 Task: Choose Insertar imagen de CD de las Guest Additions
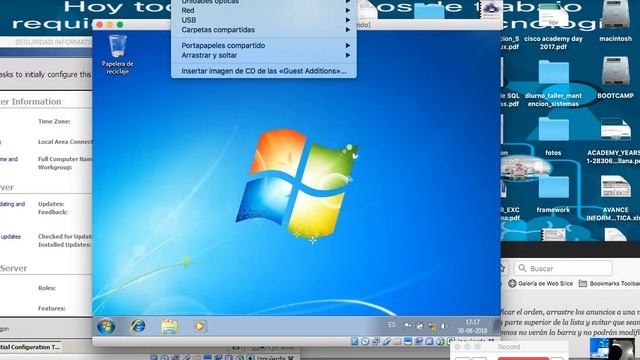pos(263,71)
